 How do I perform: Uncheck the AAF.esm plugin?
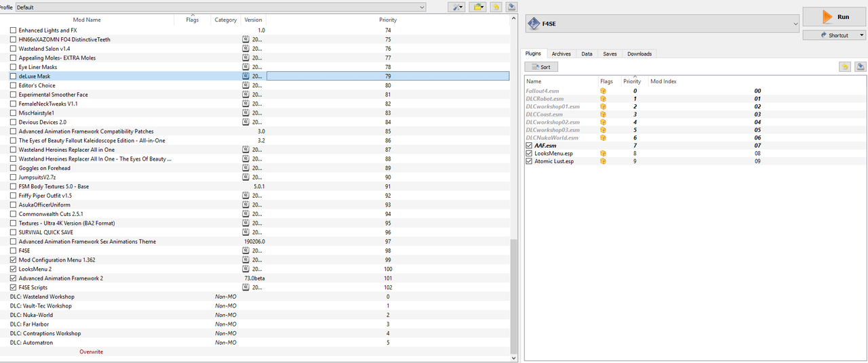click(530, 145)
